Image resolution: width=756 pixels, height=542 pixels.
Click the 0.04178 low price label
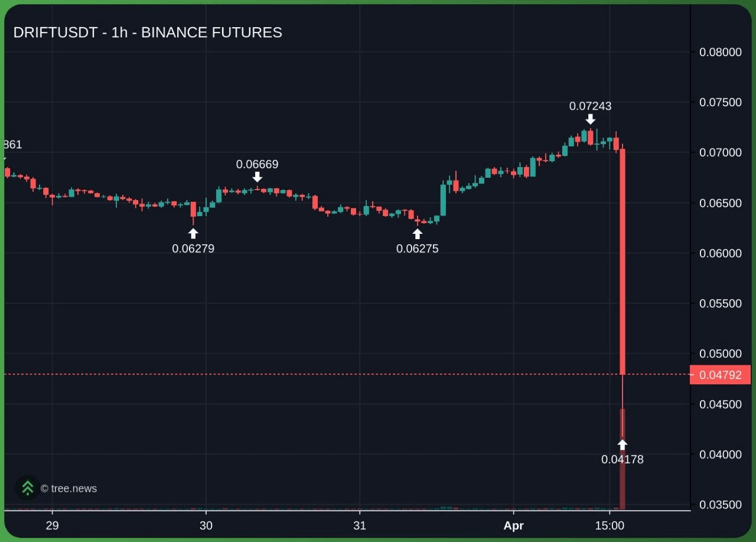point(622,459)
